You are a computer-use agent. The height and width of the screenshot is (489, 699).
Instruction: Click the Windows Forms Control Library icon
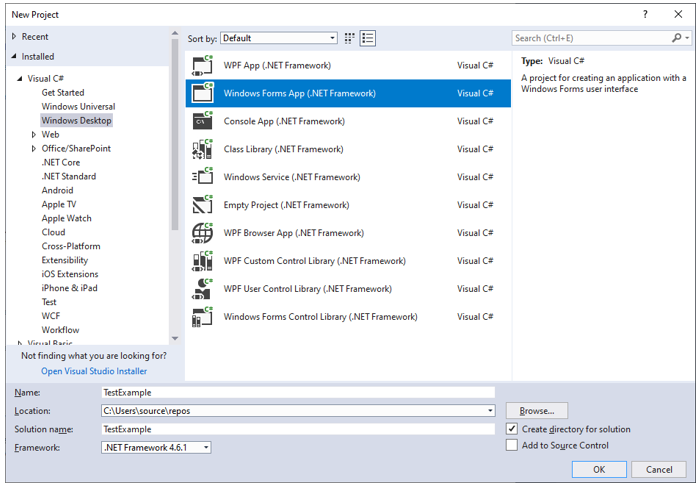(x=202, y=316)
